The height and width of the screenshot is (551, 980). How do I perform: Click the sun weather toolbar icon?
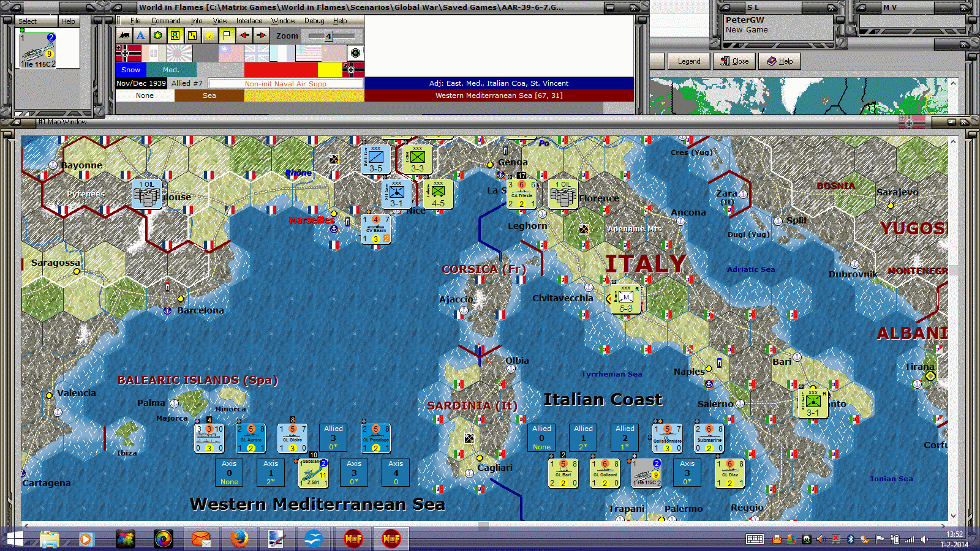(209, 36)
